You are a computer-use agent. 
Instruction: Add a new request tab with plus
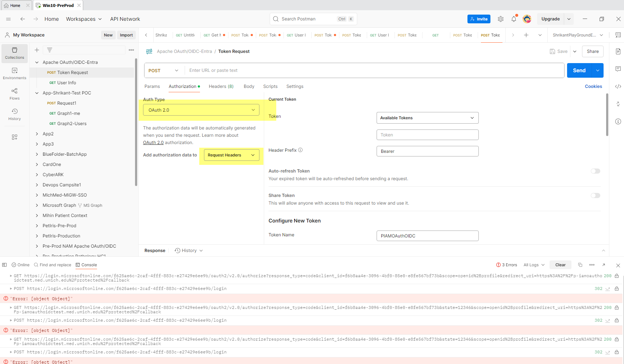[526, 35]
